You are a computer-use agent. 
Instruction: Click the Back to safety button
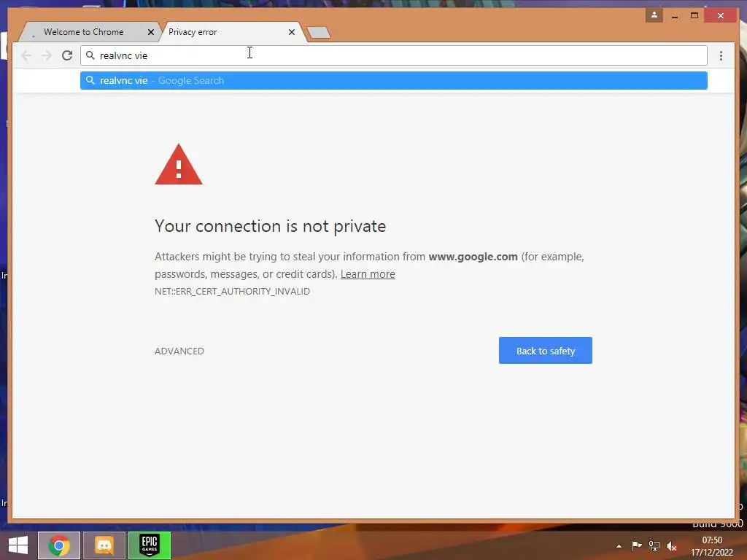pyautogui.click(x=546, y=351)
